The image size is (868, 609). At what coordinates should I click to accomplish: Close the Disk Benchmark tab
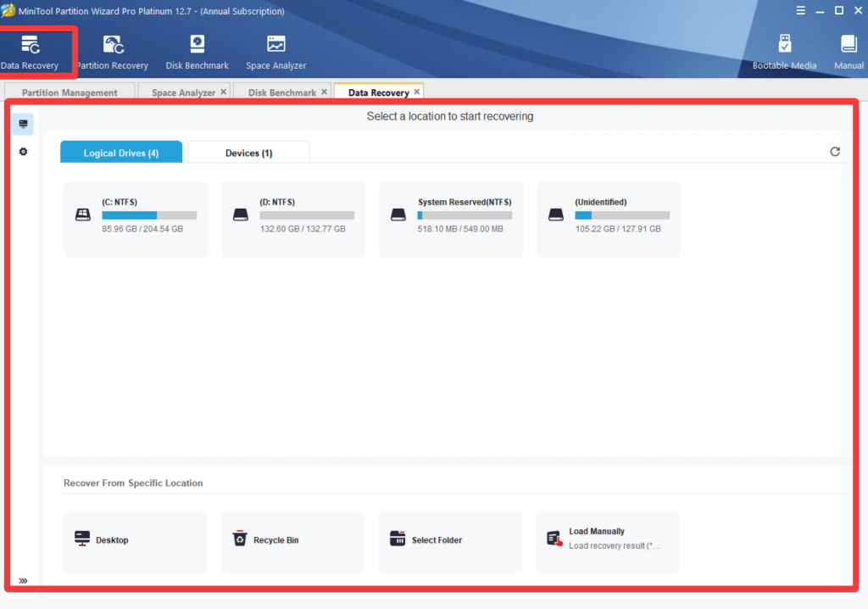pos(325,92)
